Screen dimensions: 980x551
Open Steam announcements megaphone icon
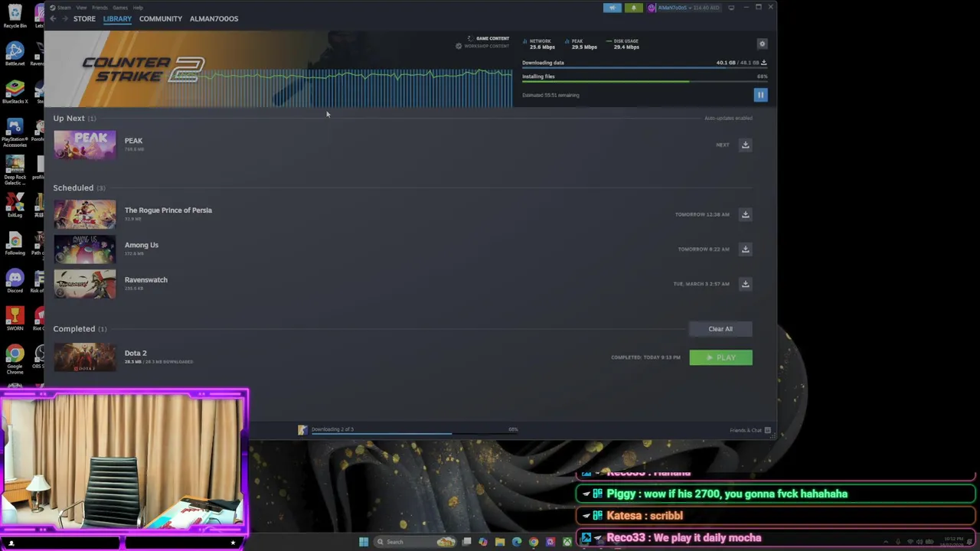click(612, 8)
